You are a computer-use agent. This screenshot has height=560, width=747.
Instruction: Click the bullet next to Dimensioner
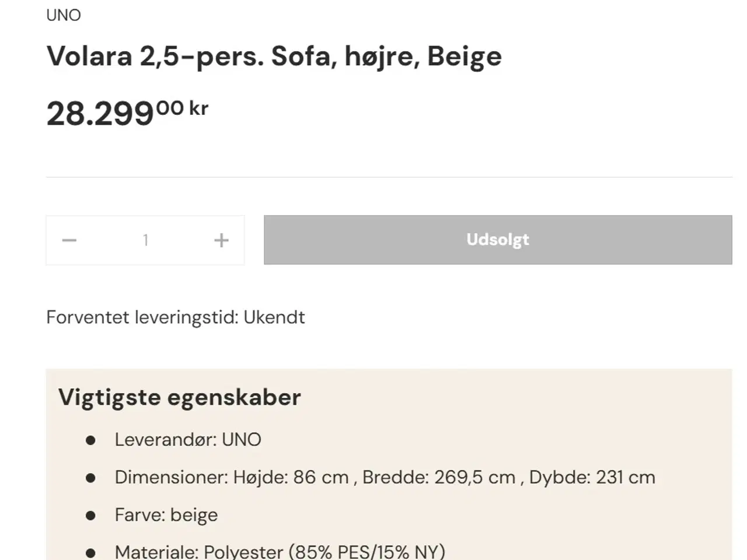[90, 477]
